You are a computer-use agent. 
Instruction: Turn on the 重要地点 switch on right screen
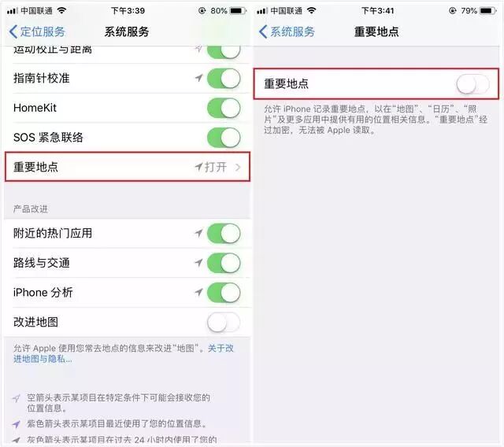pos(472,84)
